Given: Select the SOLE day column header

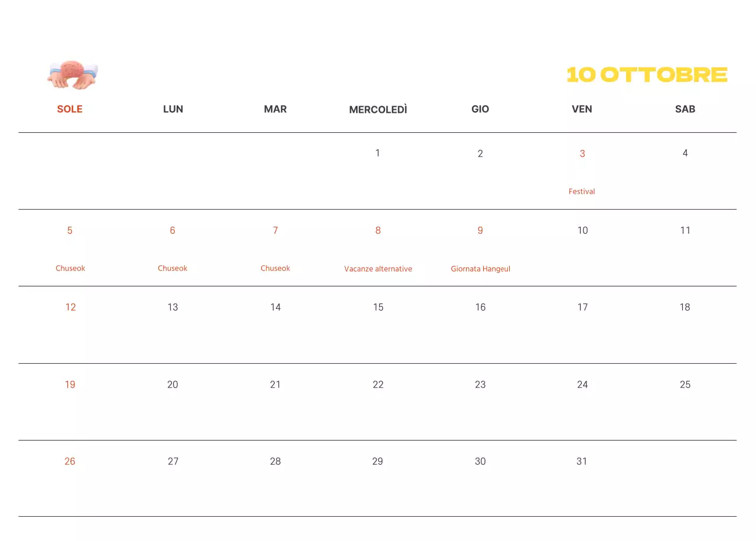Looking at the screenshot, I should point(70,109).
